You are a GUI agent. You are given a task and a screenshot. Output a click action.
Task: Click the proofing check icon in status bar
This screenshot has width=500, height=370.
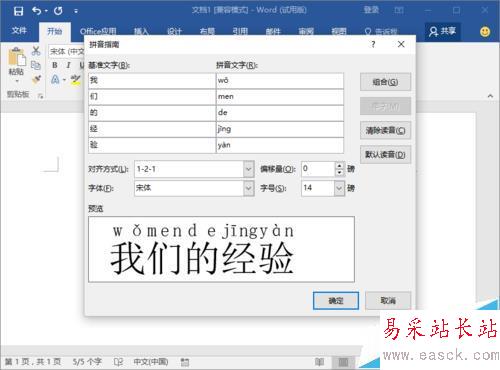[x=118, y=362]
